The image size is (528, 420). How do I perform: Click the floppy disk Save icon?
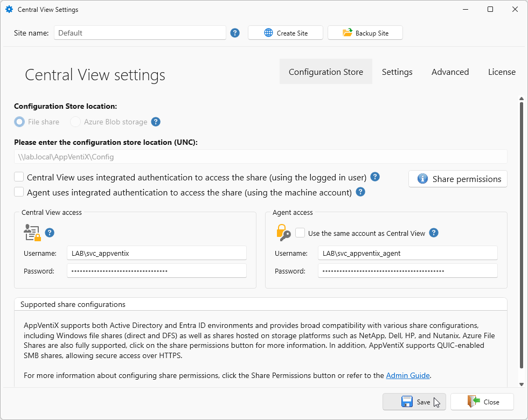(x=407, y=402)
